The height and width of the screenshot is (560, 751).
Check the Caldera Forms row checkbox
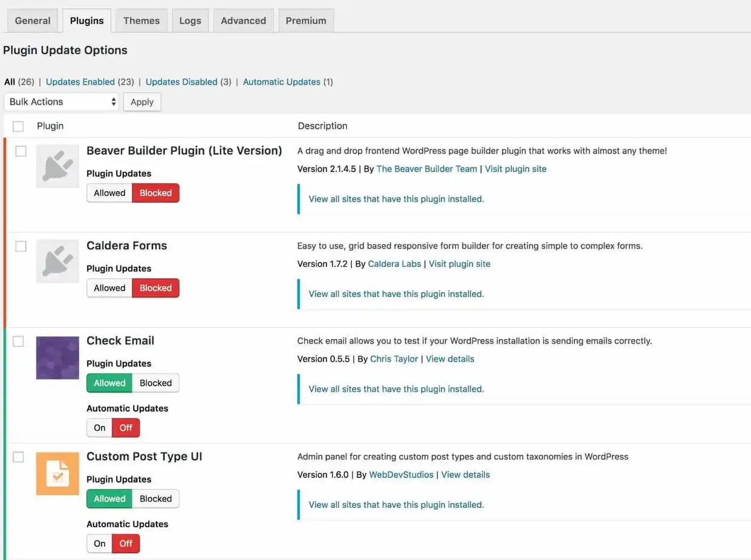[x=21, y=246]
